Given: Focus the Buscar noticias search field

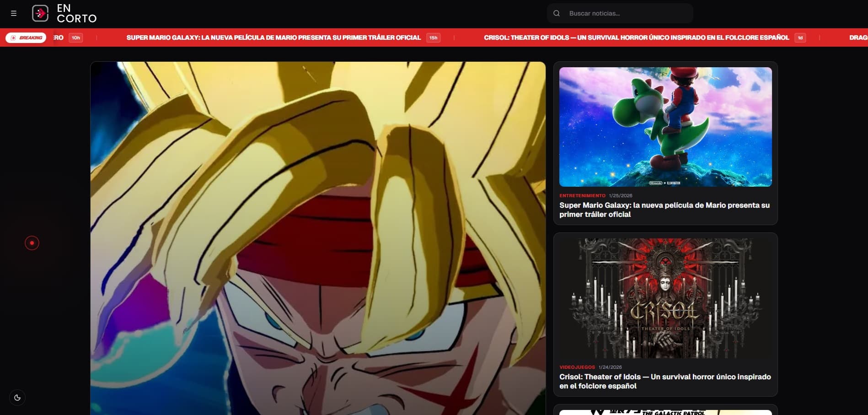Looking at the screenshot, I should pyautogui.click(x=627, y=13).
